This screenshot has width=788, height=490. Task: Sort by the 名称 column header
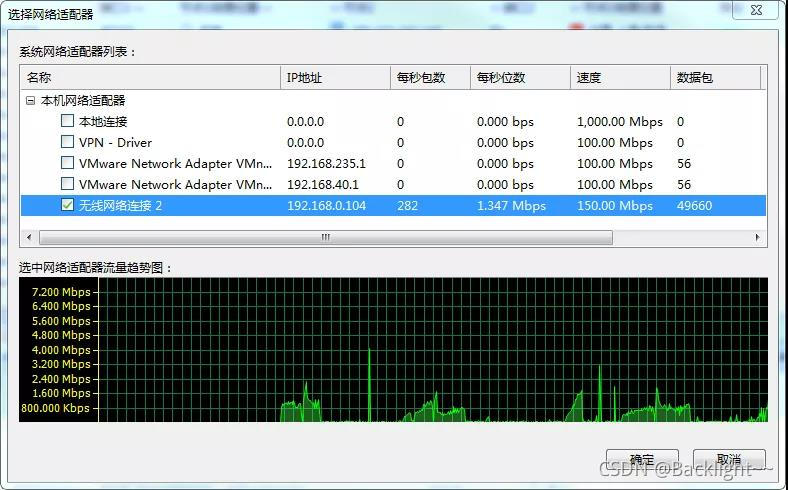coord(150,77)
